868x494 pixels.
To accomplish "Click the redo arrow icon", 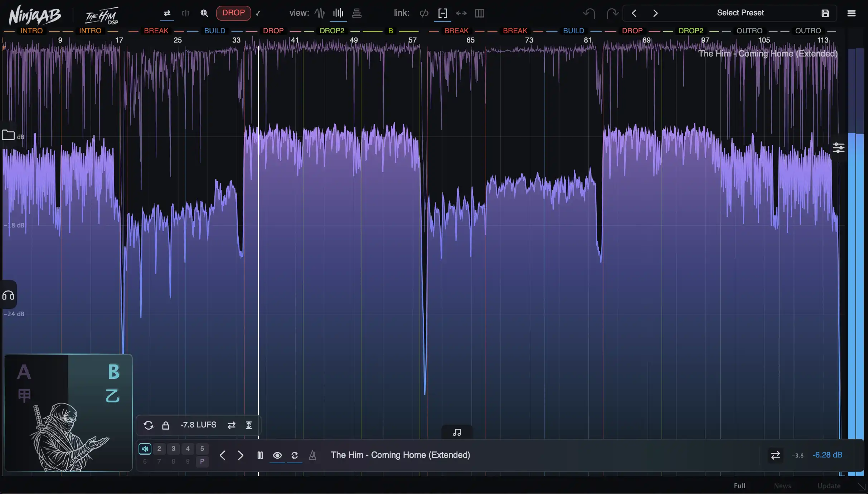I will [612, 13].
